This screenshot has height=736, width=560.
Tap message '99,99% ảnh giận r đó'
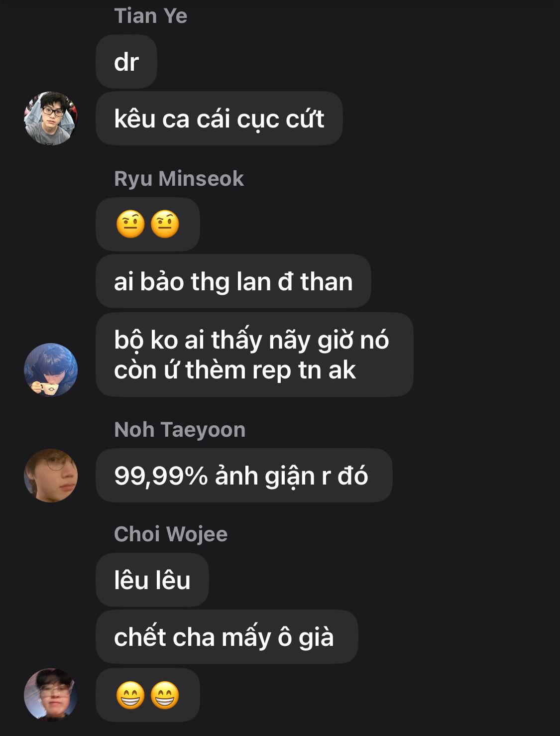click(x=244, y=475)
